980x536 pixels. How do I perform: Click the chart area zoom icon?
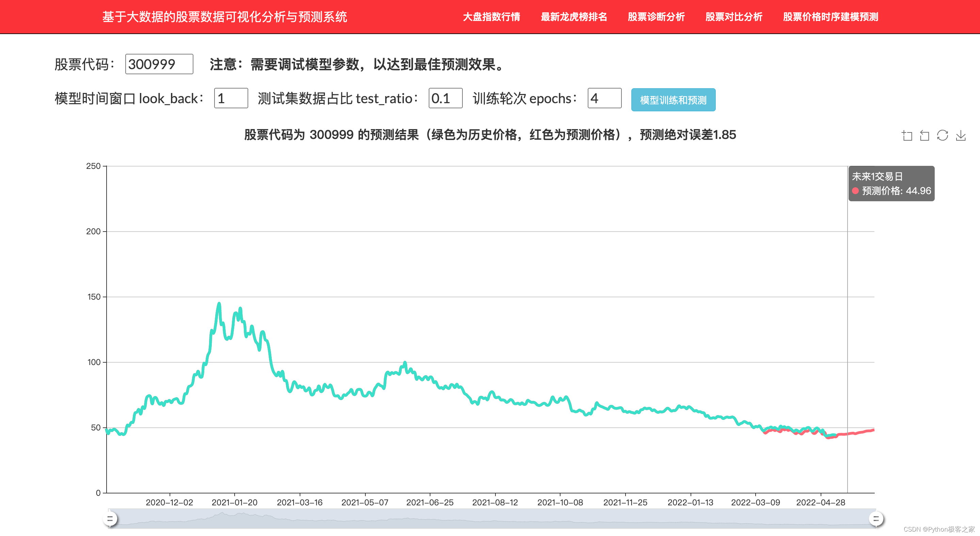click(x=907, y=136)
